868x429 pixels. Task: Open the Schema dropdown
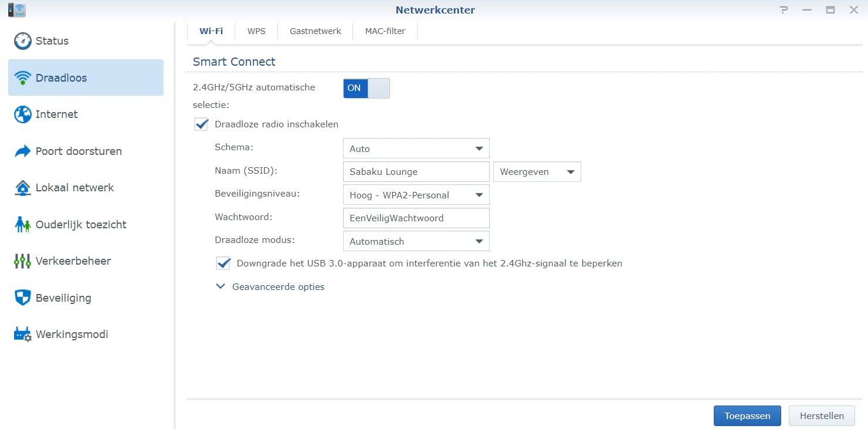tap(415, 148)
